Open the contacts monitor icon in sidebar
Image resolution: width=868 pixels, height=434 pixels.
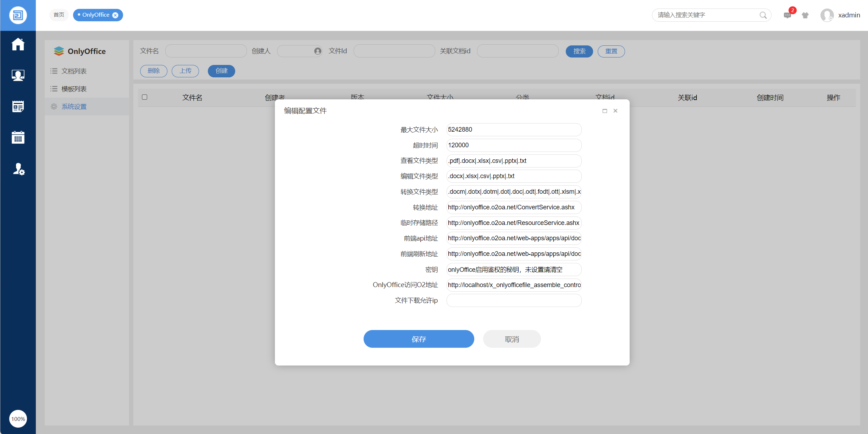pos(18,75)
